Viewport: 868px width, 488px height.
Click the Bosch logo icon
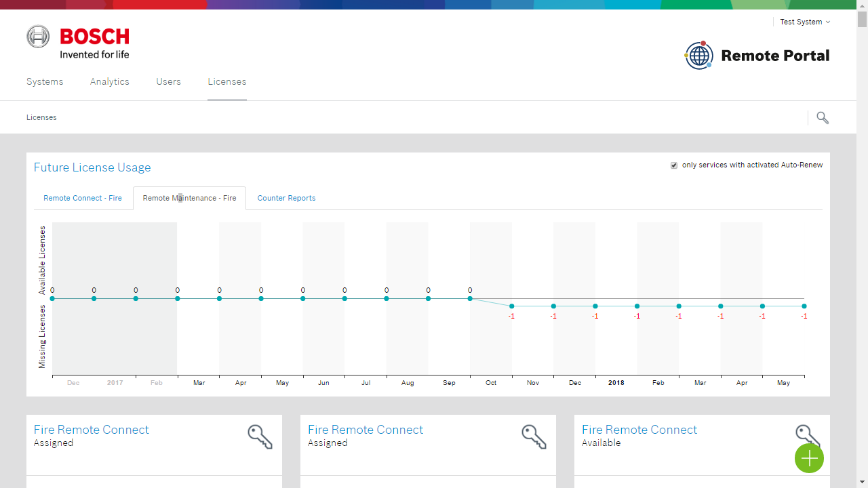click(38, 37)
